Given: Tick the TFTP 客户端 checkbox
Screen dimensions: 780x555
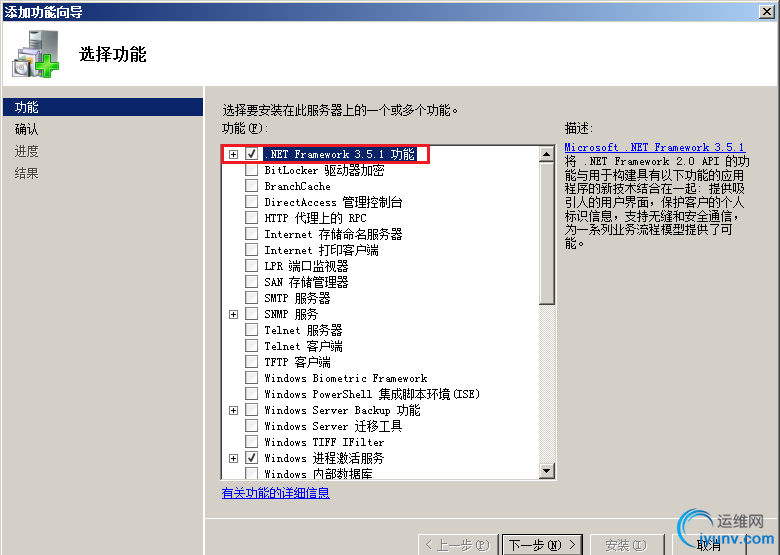Looking at the screenshot, I should tap(252, 362).
